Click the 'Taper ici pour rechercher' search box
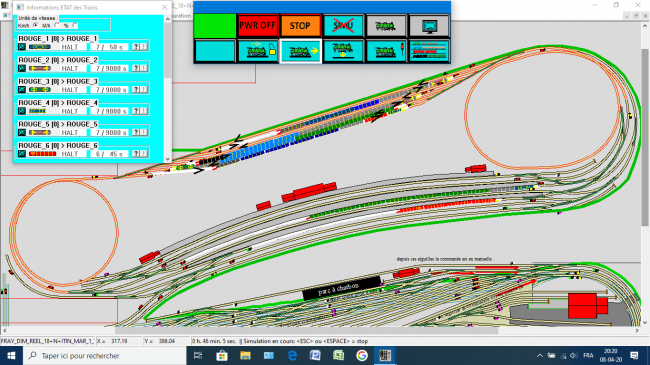 (x=104, y=355)
